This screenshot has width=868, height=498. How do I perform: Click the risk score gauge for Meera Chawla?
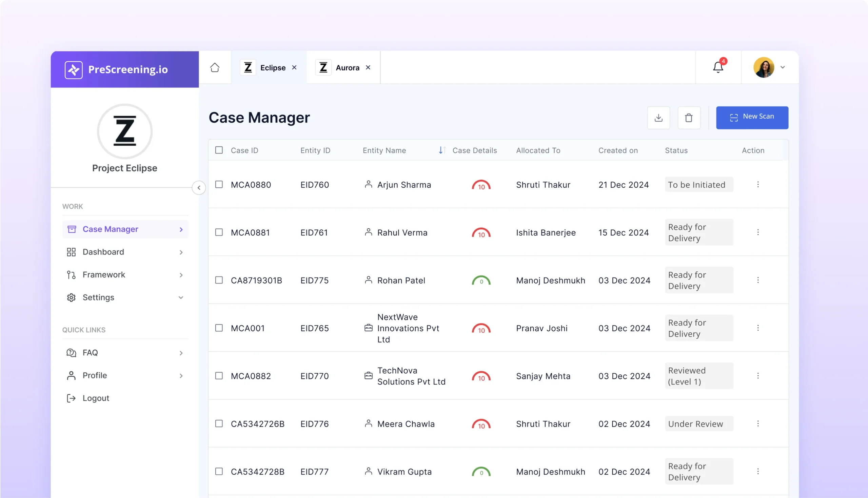point(481,424)
